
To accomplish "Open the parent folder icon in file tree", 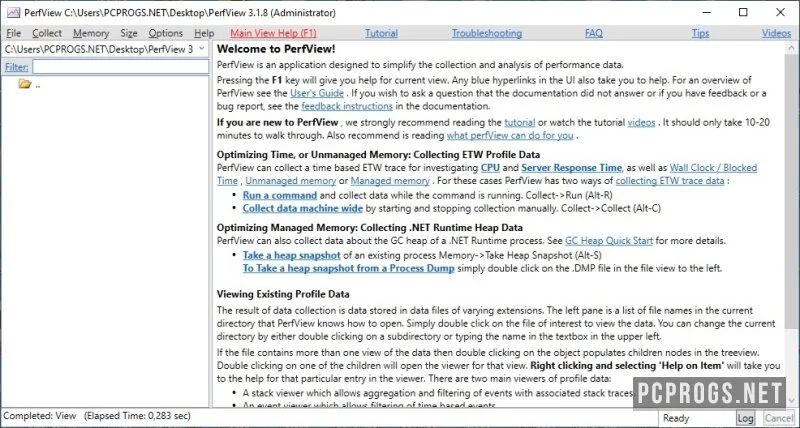I will pyautogui.click(x=25, y=84).
